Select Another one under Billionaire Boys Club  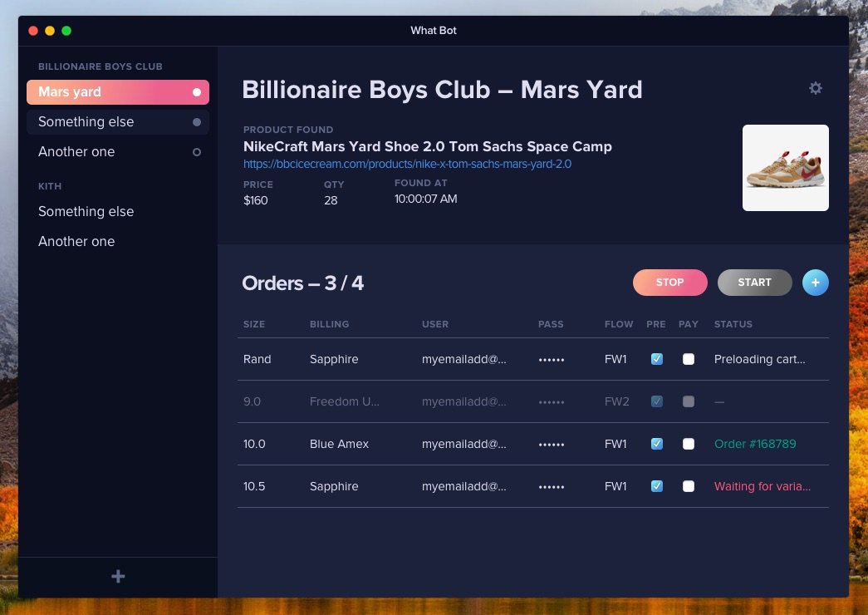coord(118,152)
